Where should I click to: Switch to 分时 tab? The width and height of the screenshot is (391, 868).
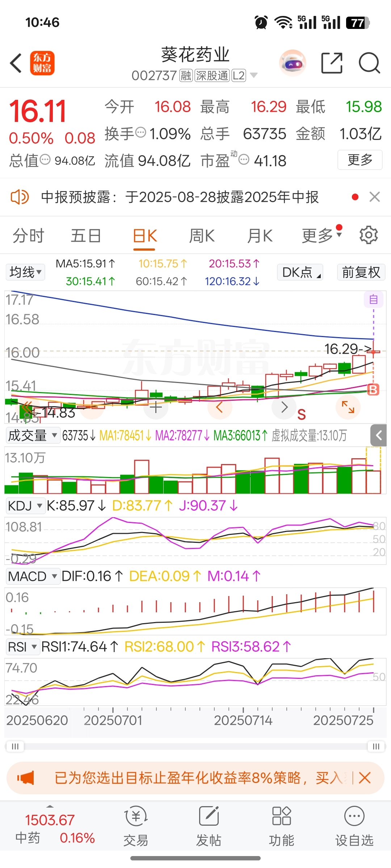pyautogui.click(x=28, y=236)
